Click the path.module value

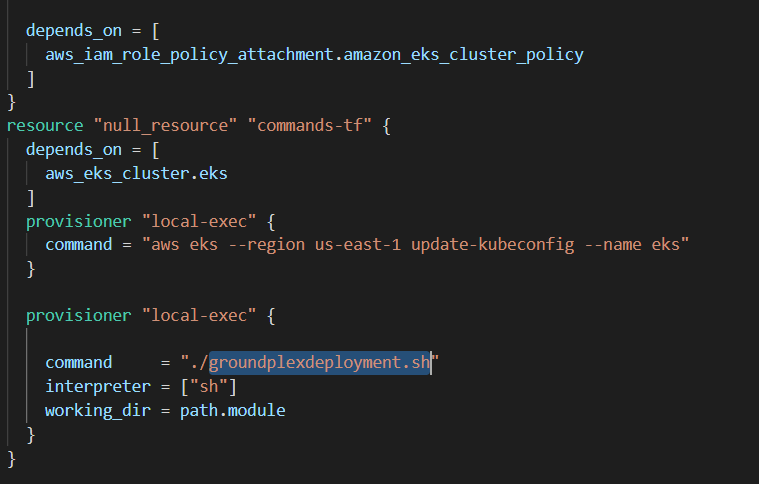click(x=233, y=411)
